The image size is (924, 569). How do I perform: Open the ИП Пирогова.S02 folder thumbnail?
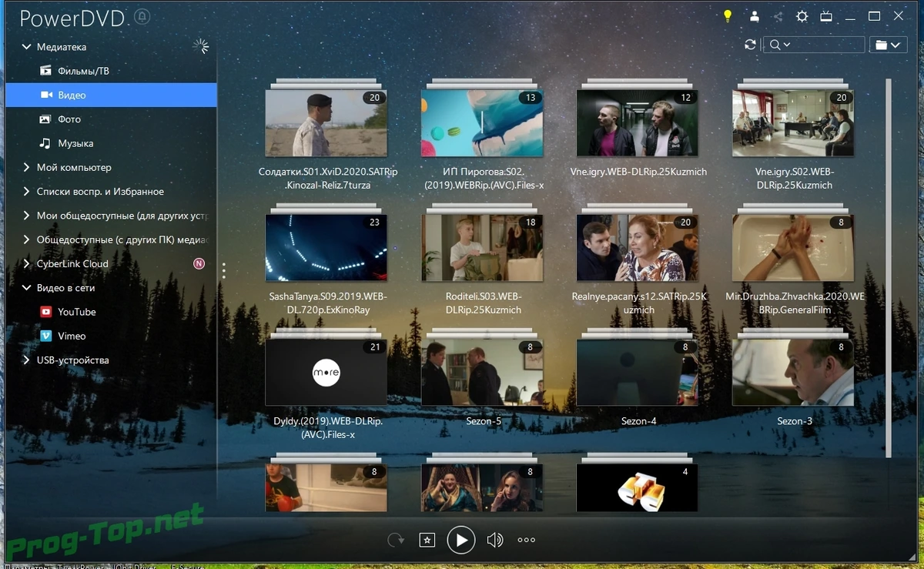point(482,122)
